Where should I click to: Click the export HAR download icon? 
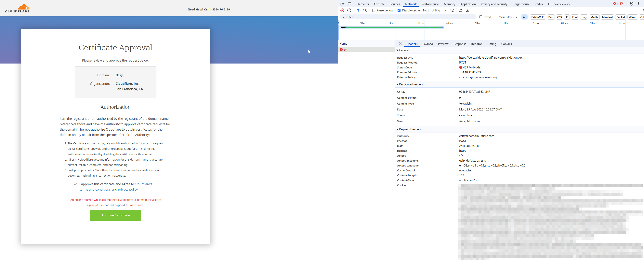(x=468, y=10)
